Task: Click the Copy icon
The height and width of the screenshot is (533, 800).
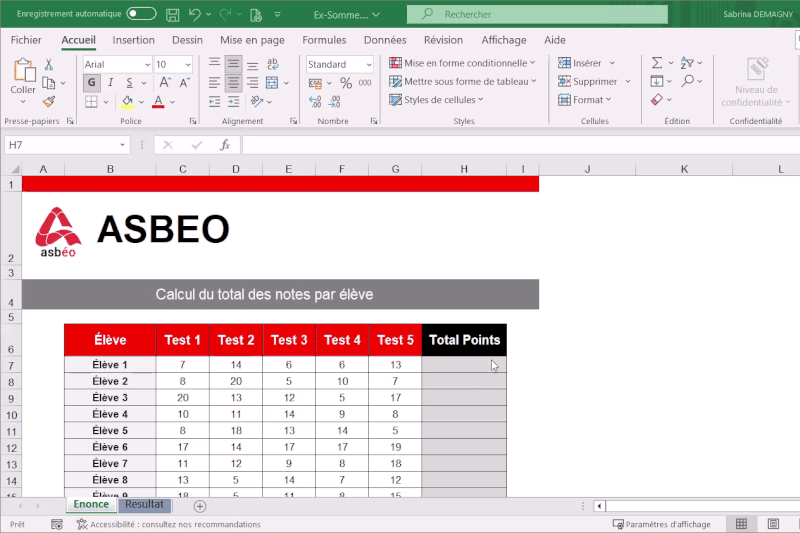Action: pyautogui.click(x=49, y=83)
